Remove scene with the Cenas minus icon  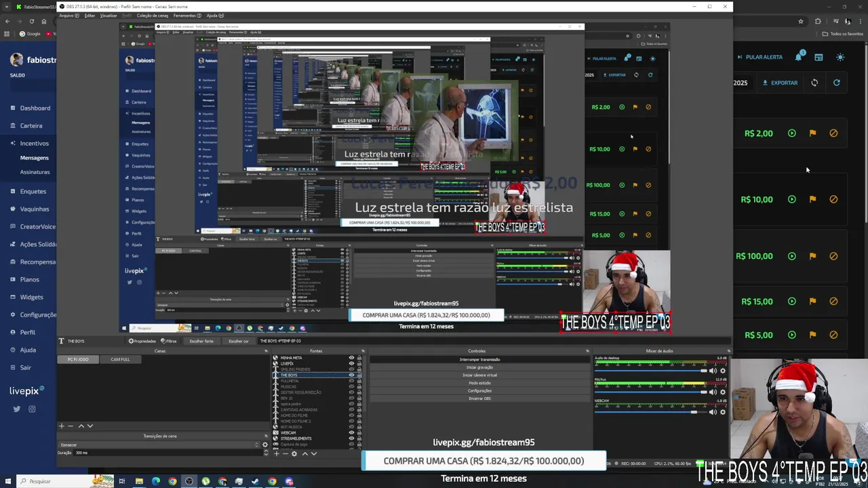pyautogui.click(x=70, y=426)
